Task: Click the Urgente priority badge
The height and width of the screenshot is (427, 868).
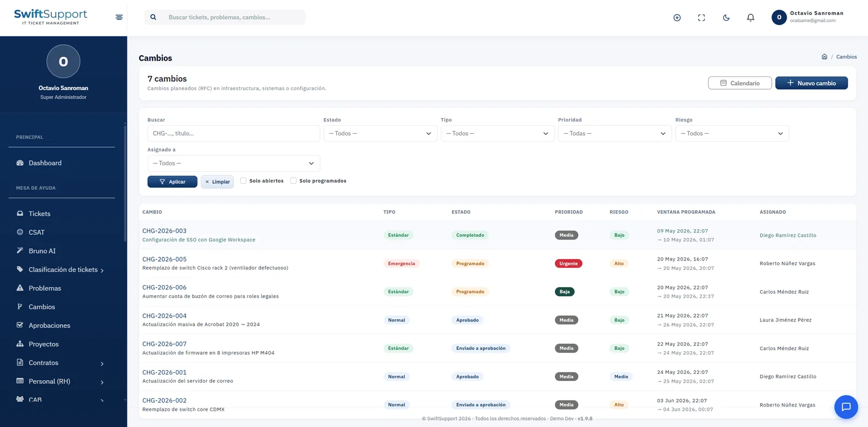Action: pos(569,263)
